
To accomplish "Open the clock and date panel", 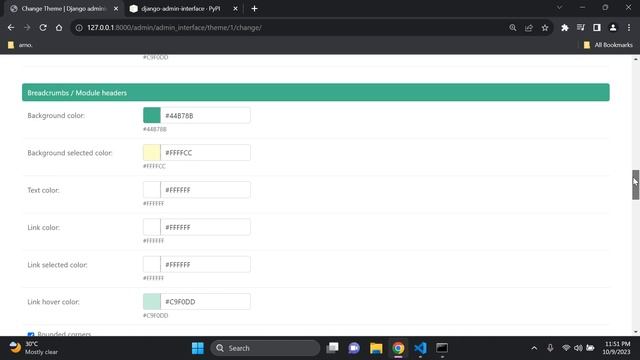I will pyautogui.click(x=616, y=348).
